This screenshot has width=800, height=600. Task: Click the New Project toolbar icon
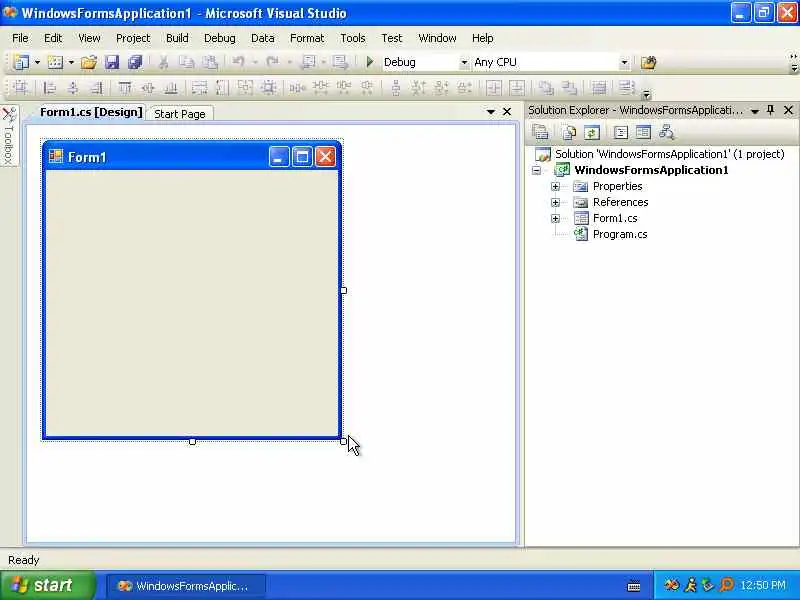[x=21, y=62]
